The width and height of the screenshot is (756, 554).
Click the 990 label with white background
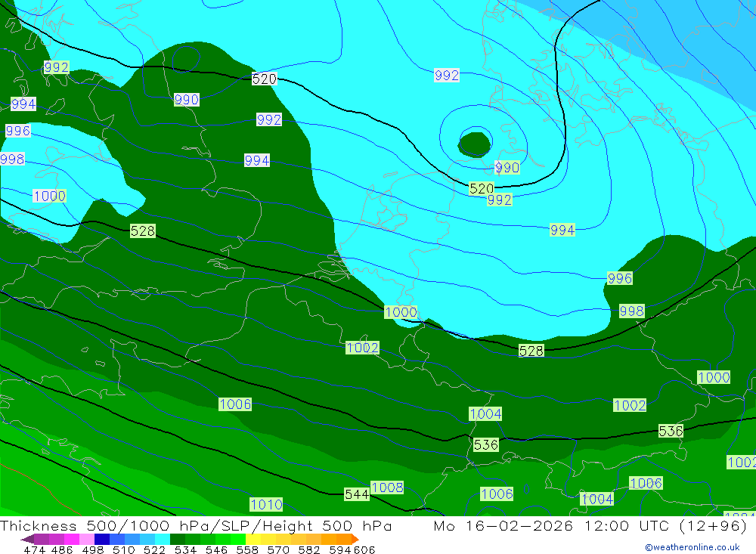(187, 99)
